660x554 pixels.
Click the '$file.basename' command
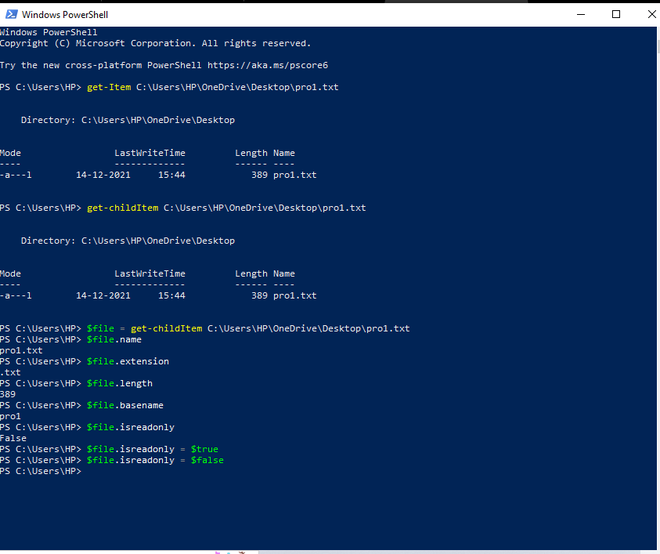tap(125, 405)
